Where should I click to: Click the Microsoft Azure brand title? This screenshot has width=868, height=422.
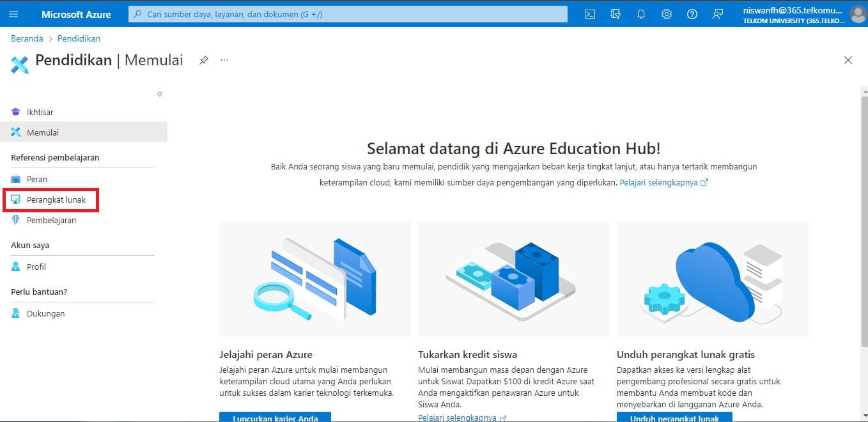tap(76, 14)
